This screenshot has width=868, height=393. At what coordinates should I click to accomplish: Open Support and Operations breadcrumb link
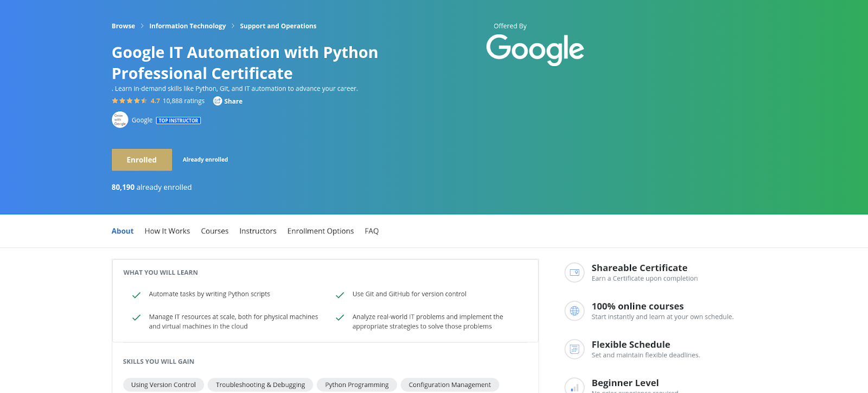pos(278,26)
